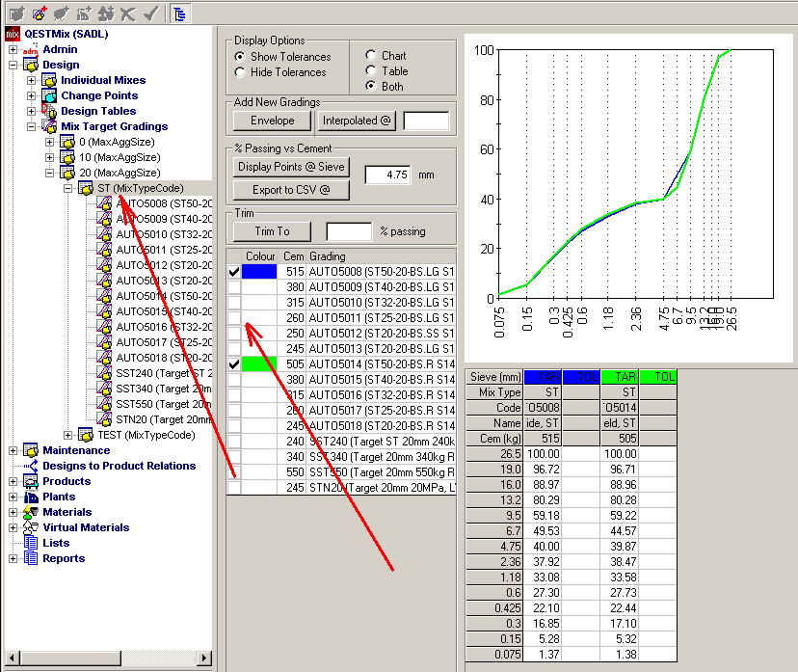Click the add new grading toolbar icon
The width and height of the screenshot is (798, 672).
[40, 13]
